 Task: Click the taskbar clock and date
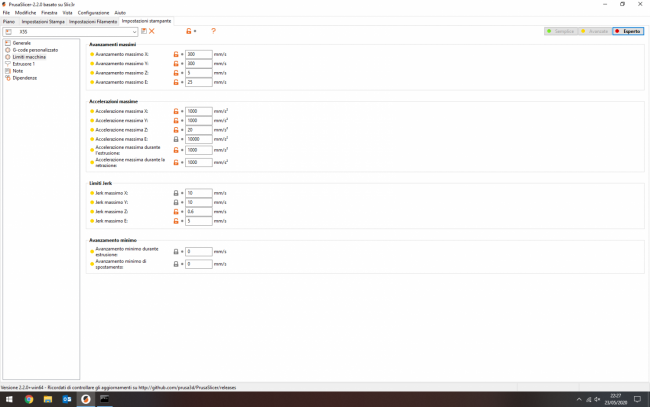pos(616,400)
